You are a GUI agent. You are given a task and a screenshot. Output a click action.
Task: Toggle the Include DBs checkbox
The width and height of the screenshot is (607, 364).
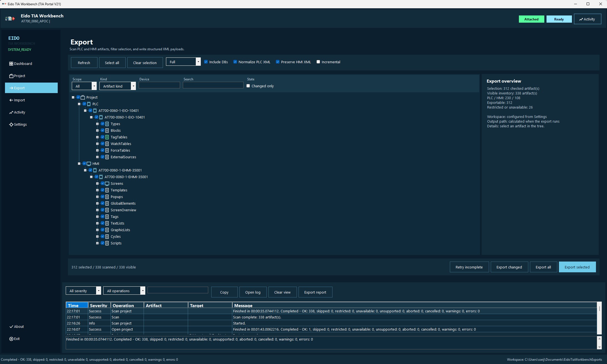206,62
